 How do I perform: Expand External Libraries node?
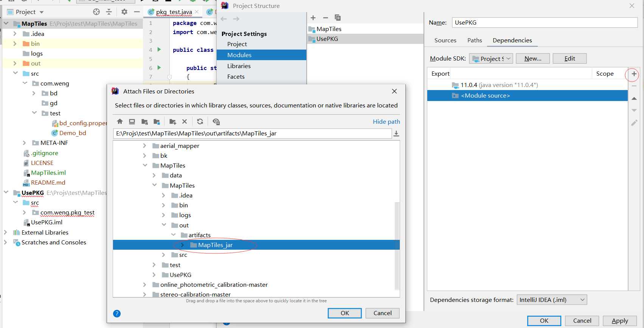point(5,232)
